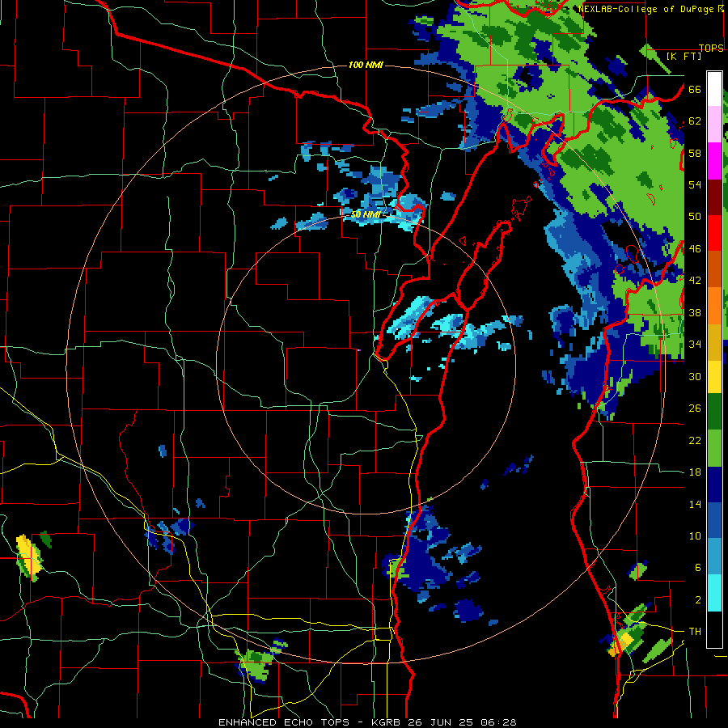Click legend value 38
Image resolution: width=728 pixels, height=728 pixels.
tap(695, 312)
